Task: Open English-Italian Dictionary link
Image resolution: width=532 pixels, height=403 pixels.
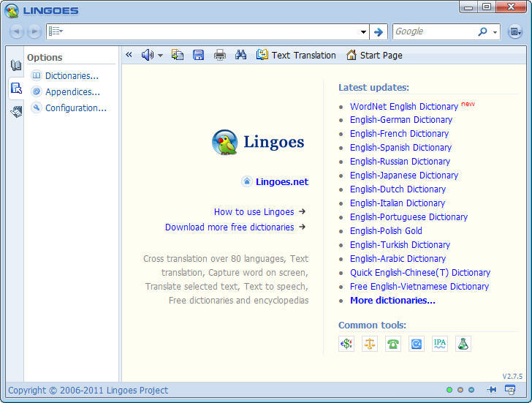Action: coord(398,203)
